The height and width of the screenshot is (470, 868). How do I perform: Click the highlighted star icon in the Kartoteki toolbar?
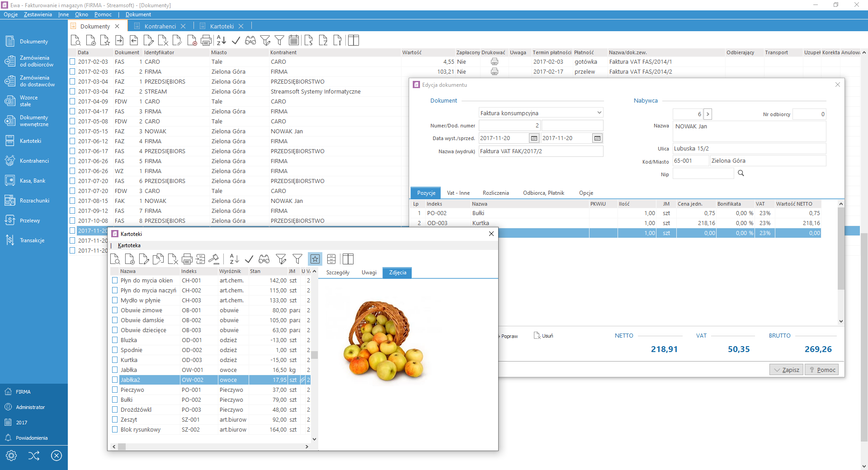[315, 259]
